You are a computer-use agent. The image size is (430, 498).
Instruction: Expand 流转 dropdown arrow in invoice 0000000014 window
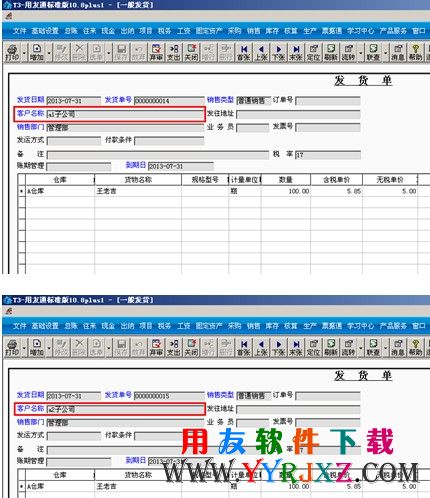click(x=361, y=53)
